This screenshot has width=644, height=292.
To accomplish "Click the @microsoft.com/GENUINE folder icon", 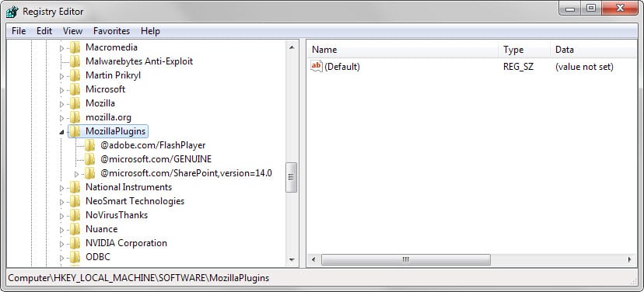I will coord(89,159).
